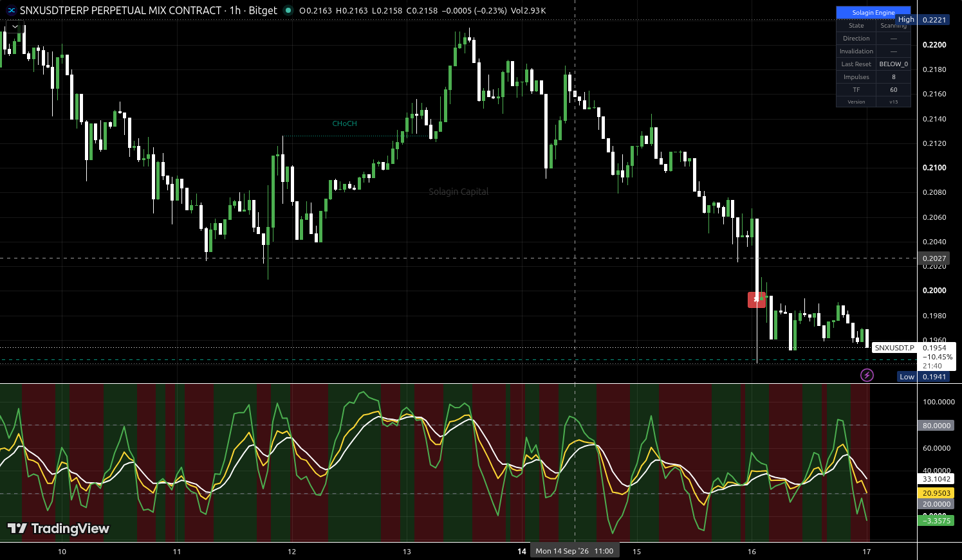Click the 0.1954 current price tag
This screenshot has width=962, height=560.
click(934, 348)
